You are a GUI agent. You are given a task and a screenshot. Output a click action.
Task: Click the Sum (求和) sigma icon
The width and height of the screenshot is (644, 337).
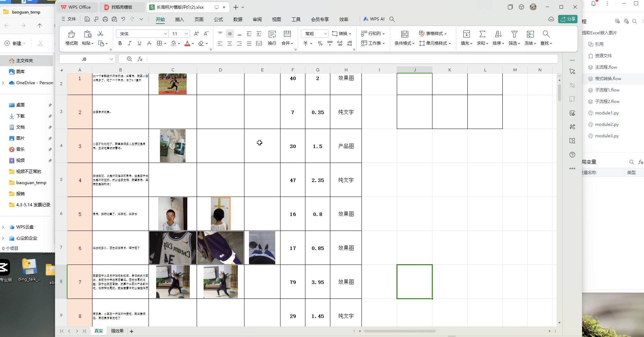coord(482,34)
